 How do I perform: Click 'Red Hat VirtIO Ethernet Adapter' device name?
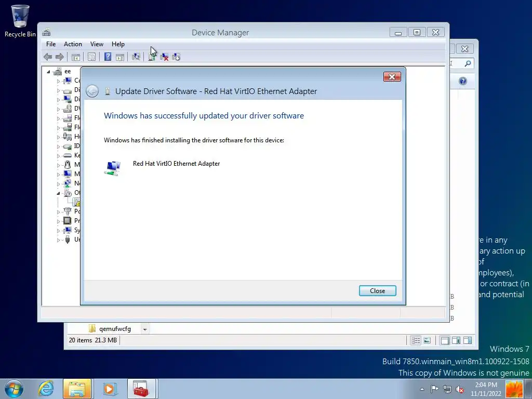[x=176, y=164]
